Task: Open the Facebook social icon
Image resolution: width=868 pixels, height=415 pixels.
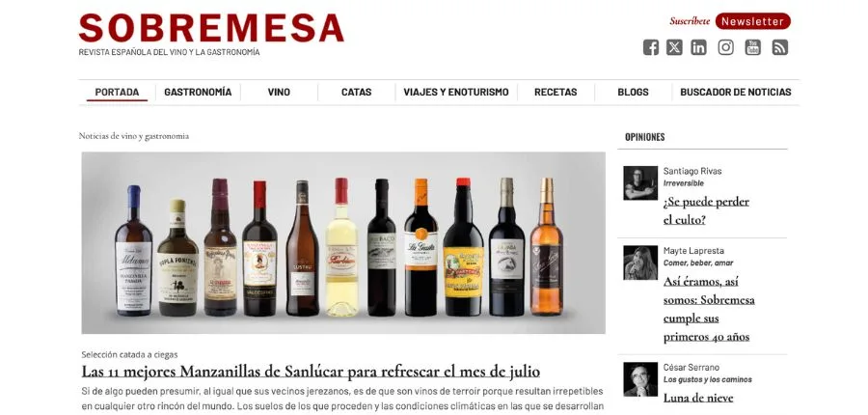Action: point(650,47)
